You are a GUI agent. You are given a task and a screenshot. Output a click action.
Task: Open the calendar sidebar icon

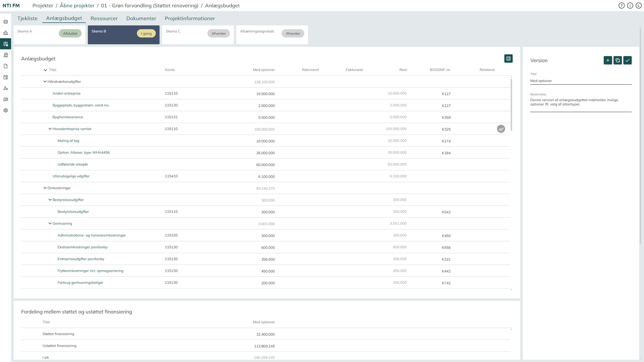[6, 77]
